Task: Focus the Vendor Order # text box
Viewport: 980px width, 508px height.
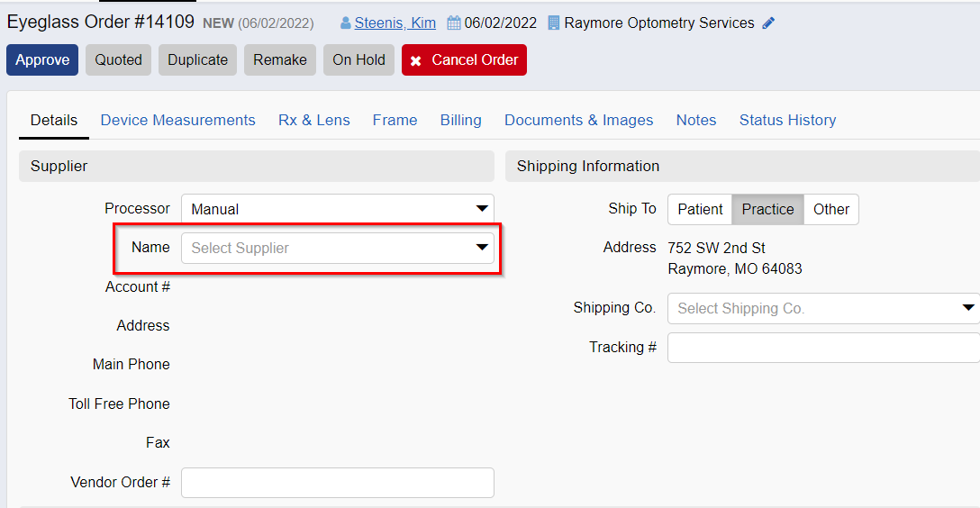Action: (x=338, y=483)
